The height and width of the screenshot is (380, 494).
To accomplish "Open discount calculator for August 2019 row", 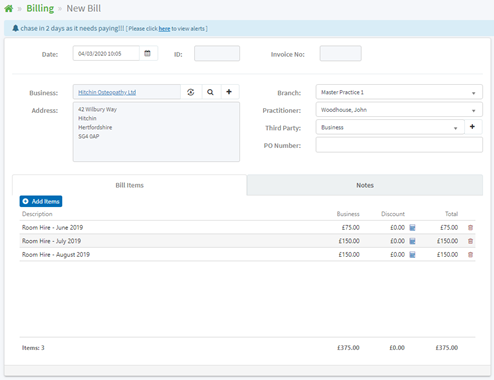I will [x=412, y=255].
